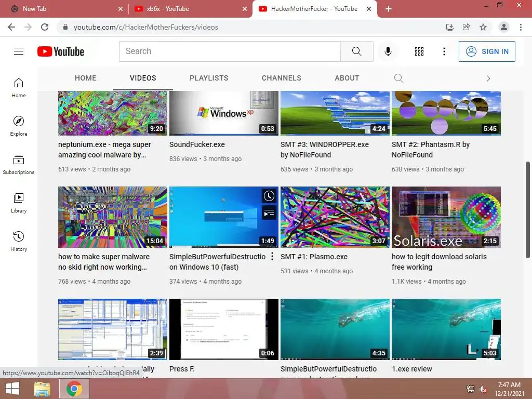Open Chrome profile avatar
The width and height of the screenshot is (532, 399).
504,27
